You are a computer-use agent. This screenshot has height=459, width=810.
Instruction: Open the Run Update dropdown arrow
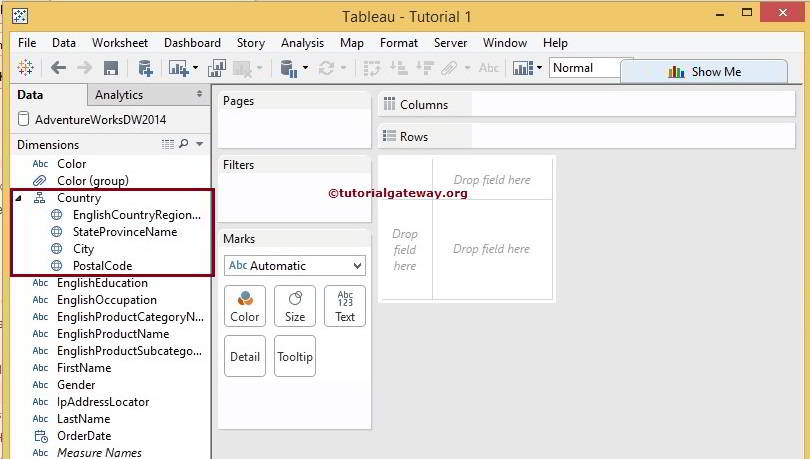coord(343,68)
